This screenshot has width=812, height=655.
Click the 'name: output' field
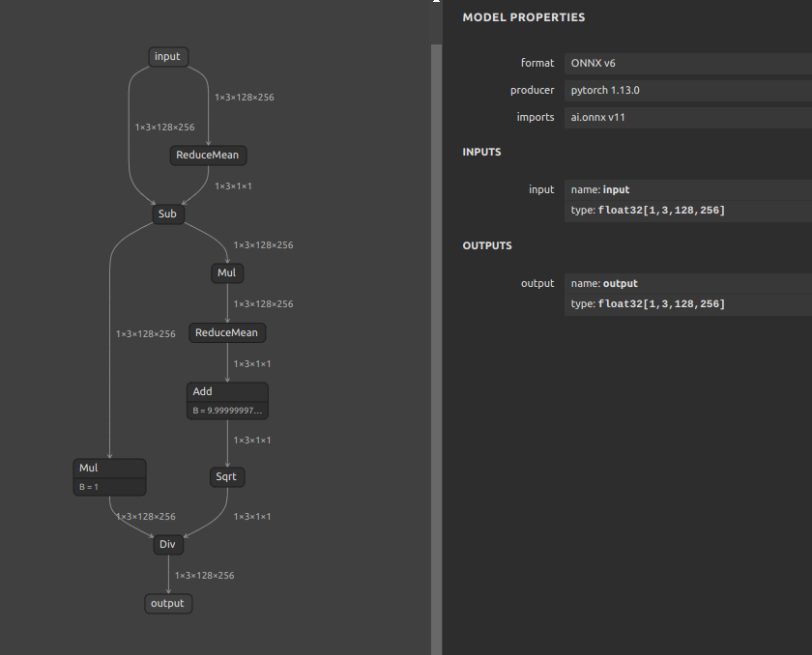click(688, 283)
